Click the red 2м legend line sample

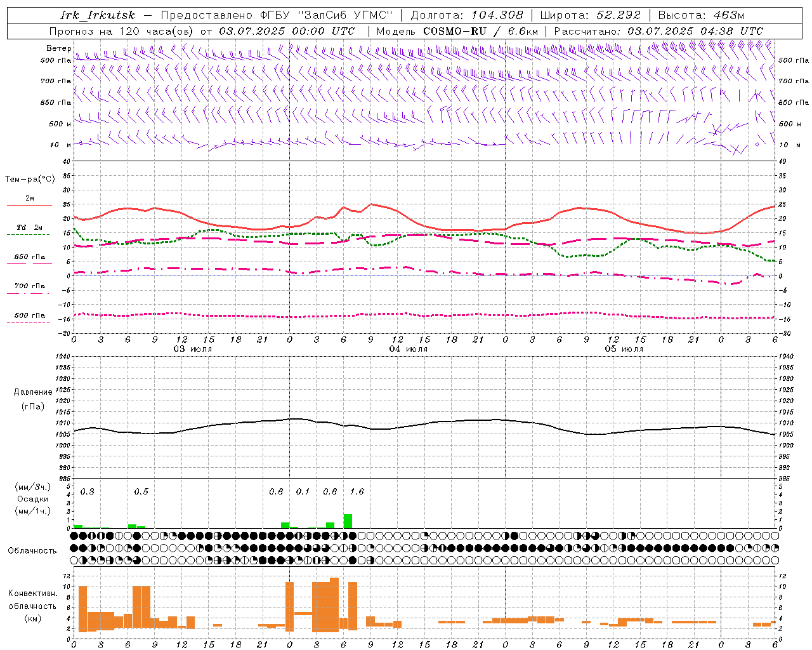point(29,205)
